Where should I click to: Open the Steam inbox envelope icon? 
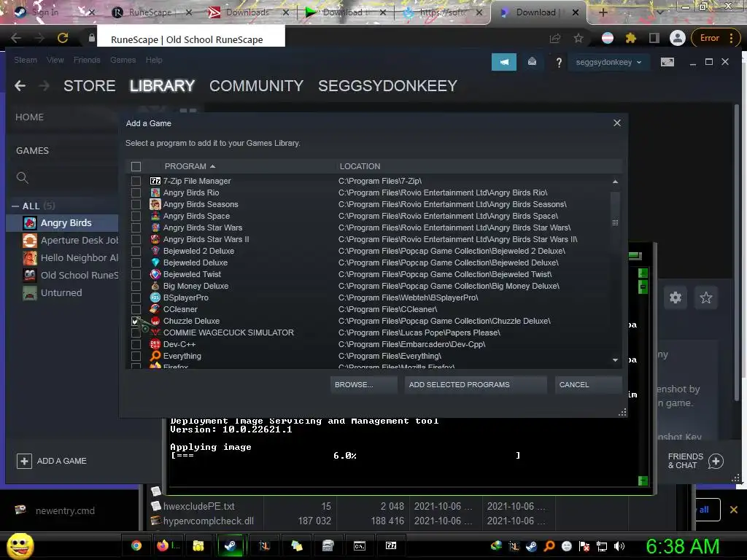pos(532,62)
